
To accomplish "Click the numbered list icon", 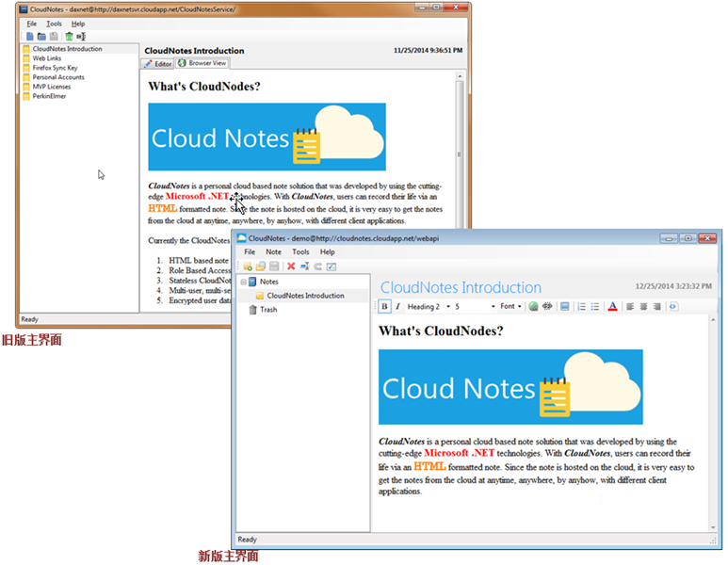I will (581, 306).
